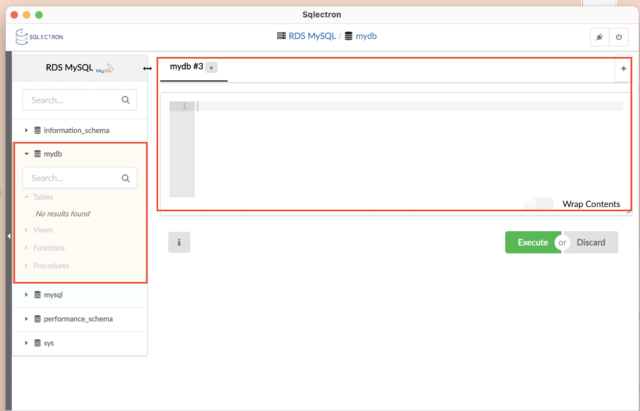
Task: Click the database icon beside mydb breadcrumb
Action: coord(349,36)
